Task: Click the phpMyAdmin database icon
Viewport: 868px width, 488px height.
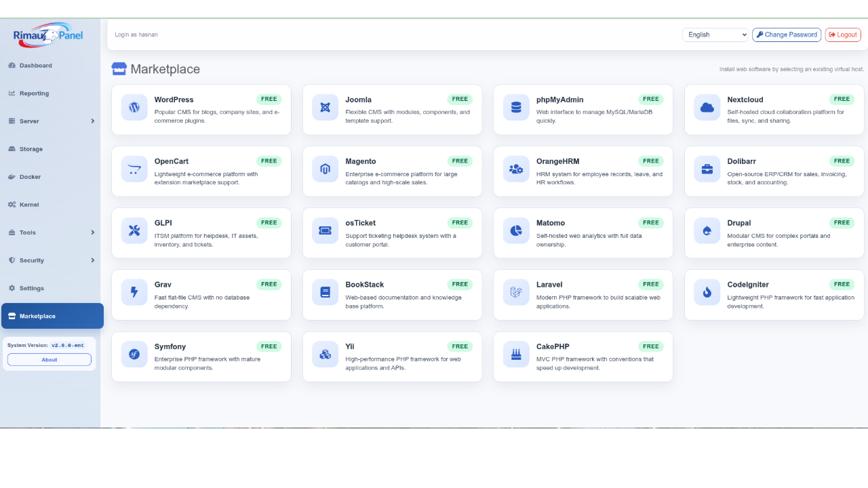Action: (x=516, y=108)
